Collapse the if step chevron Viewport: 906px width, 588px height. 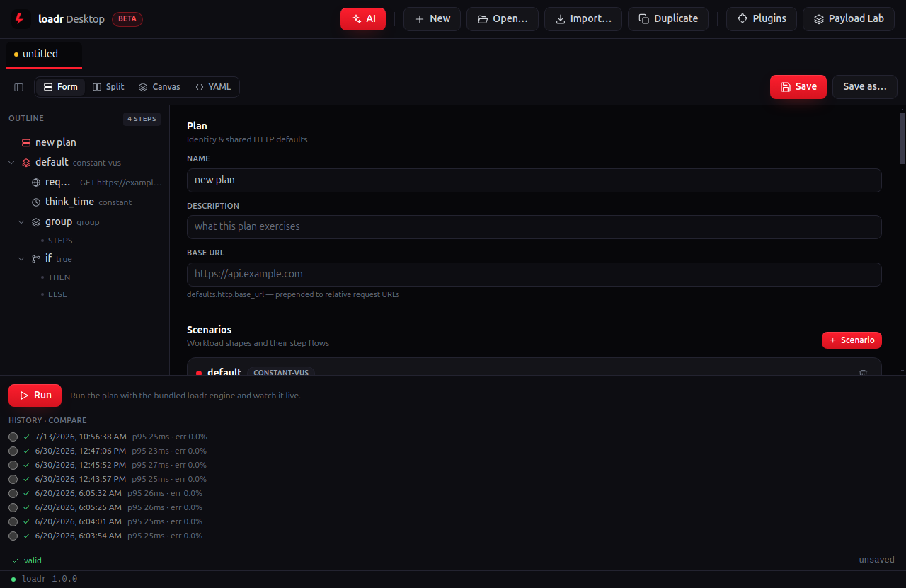pyautogui.click(x=21, y=259)
